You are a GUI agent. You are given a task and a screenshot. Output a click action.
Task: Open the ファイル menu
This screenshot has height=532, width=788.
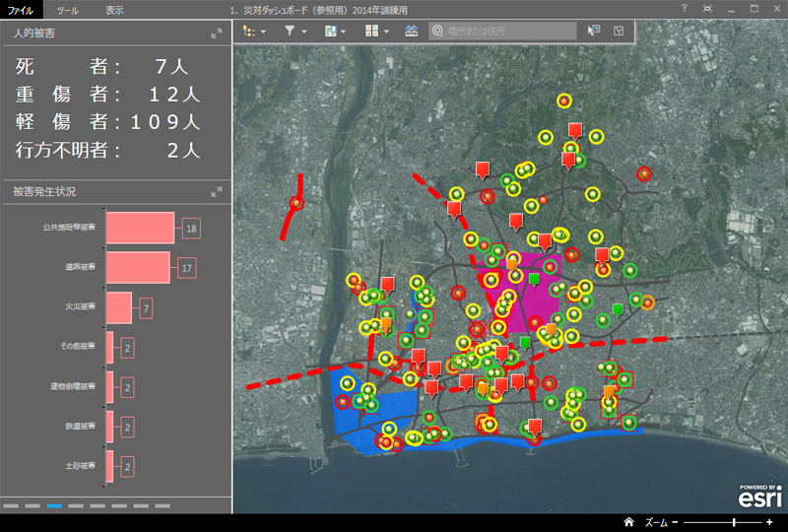coord(21,9)
